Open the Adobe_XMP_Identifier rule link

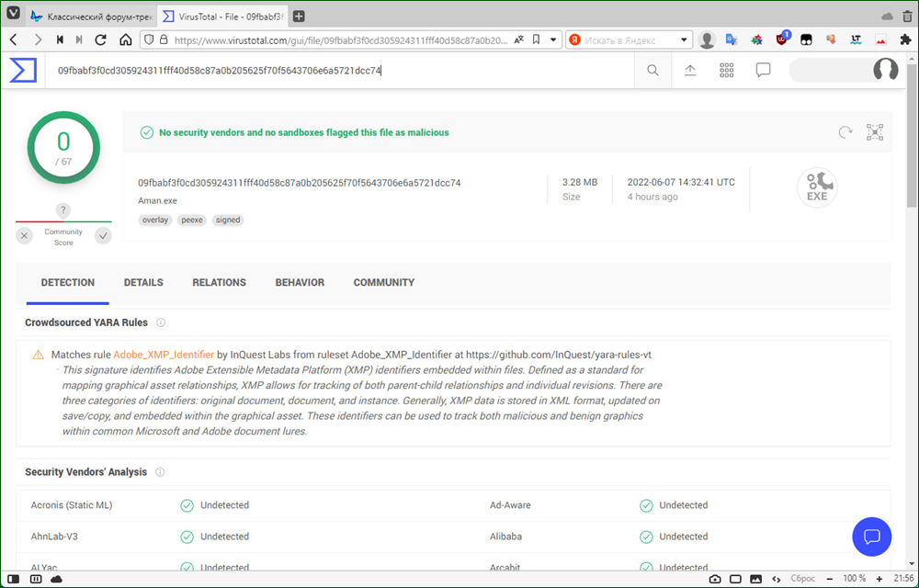click(164, 355)
